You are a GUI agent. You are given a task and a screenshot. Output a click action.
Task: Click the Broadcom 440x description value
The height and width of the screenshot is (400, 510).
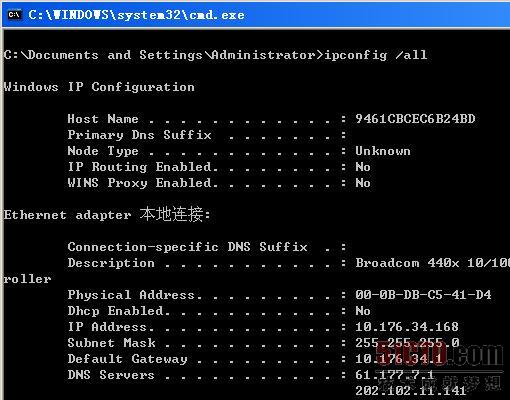(x=433, y=263)
